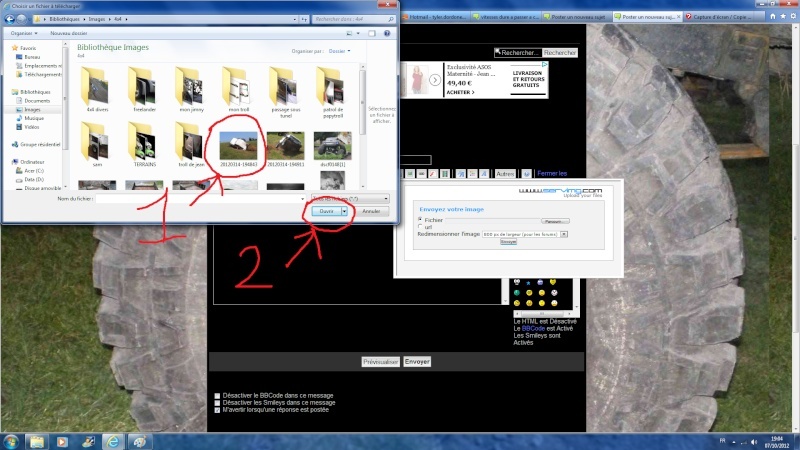800x450 pixels.
Task: Open the 'Nom du fichier' dropdown arrow
Action: click(x=303, y=199)
